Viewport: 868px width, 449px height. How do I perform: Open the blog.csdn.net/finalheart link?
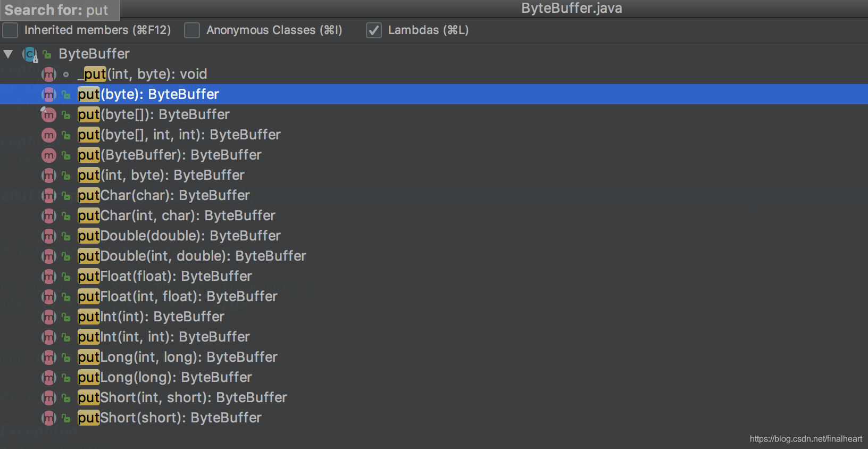(806, 439)
